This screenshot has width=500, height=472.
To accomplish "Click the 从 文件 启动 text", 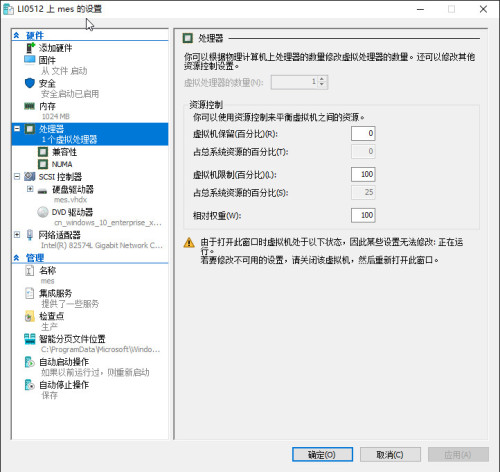I will click(x=64, y=71).
